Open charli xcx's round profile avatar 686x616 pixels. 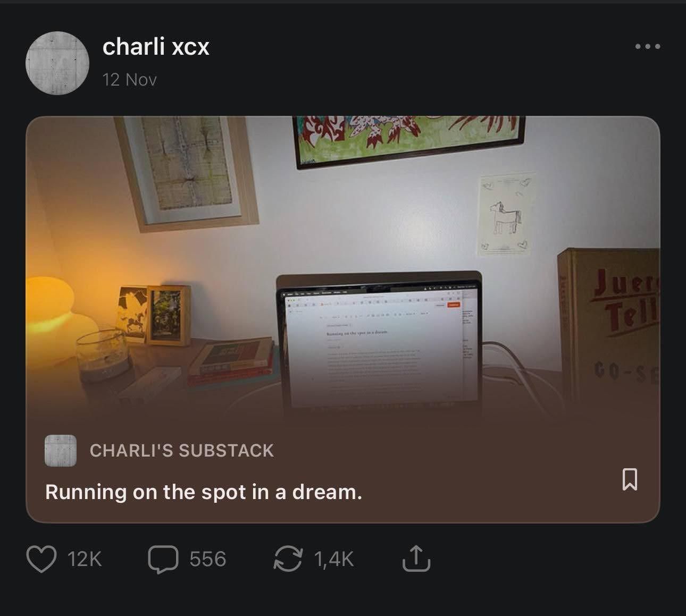[x=57, y=63]
